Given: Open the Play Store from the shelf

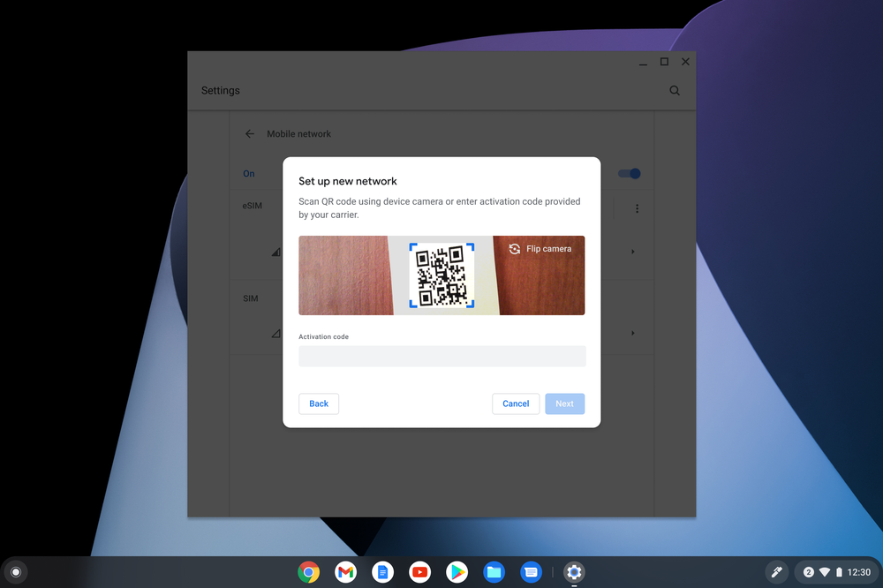Looking at the screenshot, I should (457, 572).
